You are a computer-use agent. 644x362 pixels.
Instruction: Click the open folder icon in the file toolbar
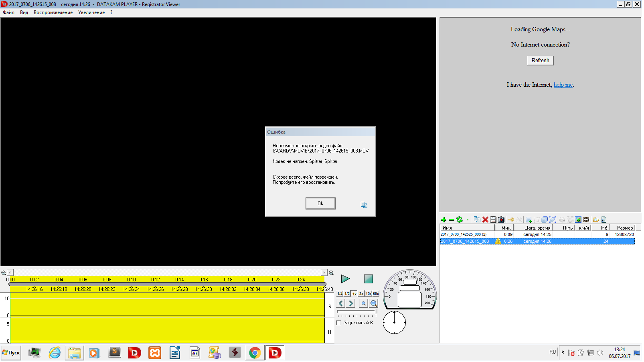[596, 220]
